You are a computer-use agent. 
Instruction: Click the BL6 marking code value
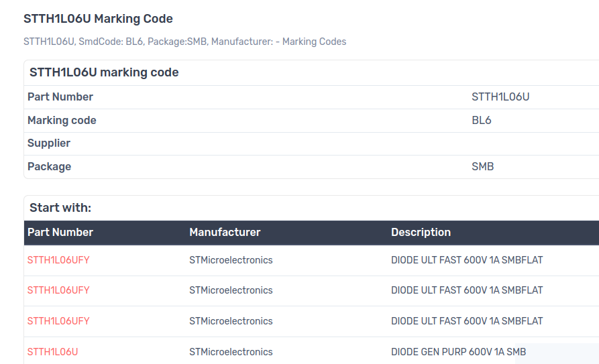(x=482, y=121)
